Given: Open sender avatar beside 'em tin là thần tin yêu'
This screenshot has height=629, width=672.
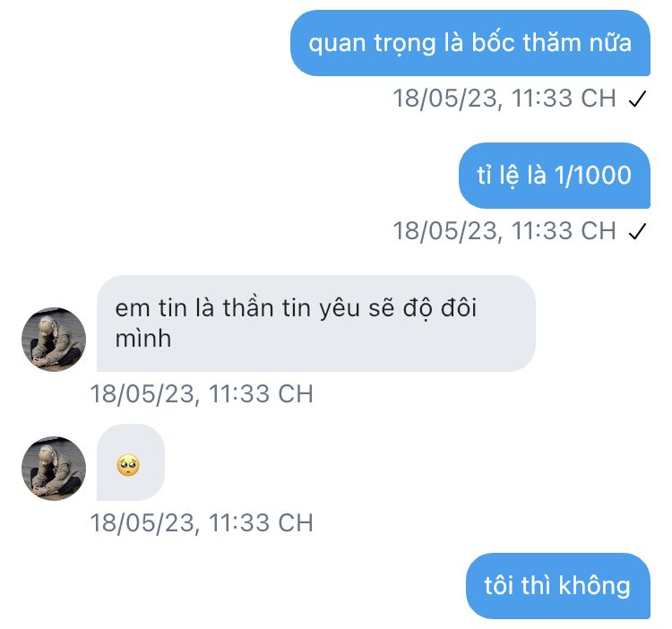Looking at the screenshot, I should 54,340.
